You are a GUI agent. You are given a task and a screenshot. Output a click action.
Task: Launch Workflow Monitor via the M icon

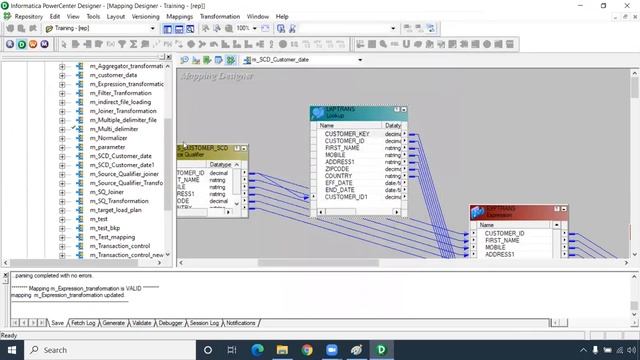(x=44, y=44)
